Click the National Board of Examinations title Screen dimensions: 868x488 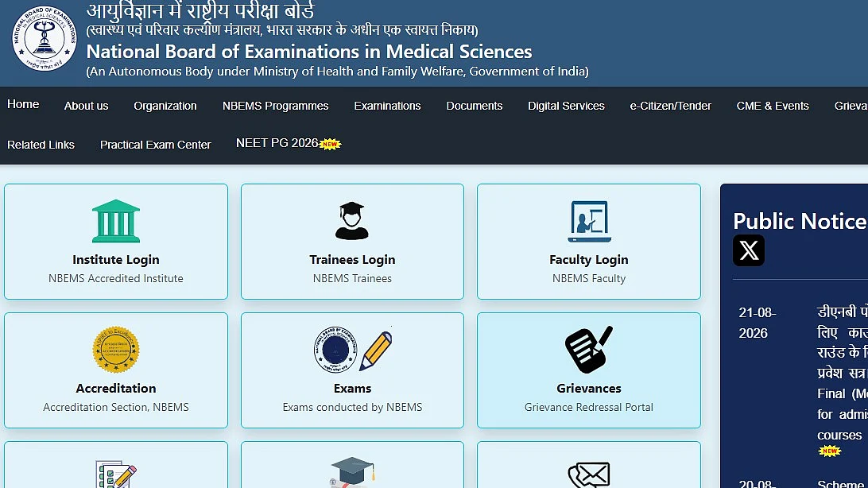[309, 52]
